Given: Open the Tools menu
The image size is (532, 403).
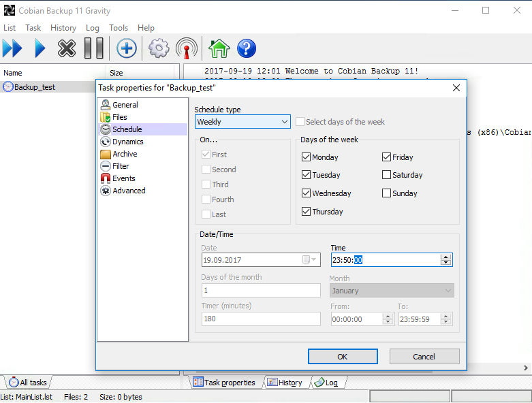Looking at the screenshot, I should (x=119, y=28).
